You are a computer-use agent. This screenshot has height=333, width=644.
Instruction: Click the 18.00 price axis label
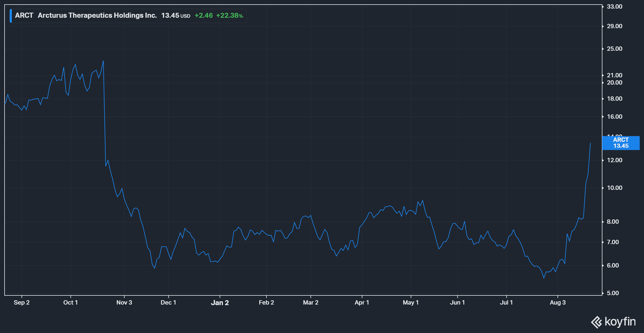(x=614, y=99)
